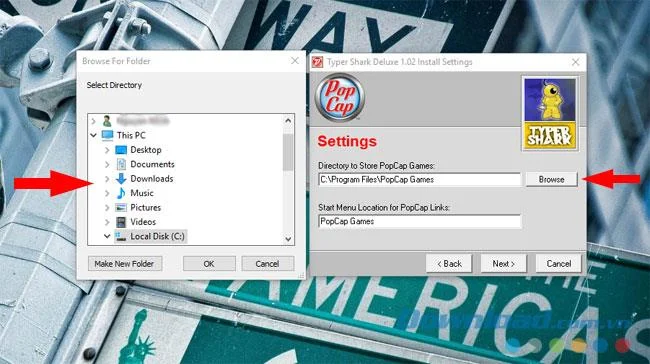Confirm folder selection with OK

[x=209, y=264]
